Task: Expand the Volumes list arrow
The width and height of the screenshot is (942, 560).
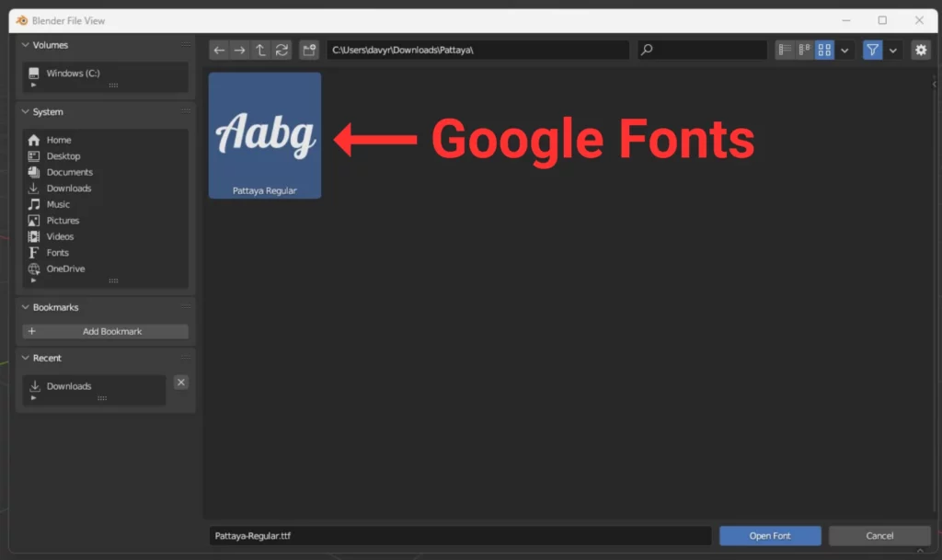Action: point(34,86)
